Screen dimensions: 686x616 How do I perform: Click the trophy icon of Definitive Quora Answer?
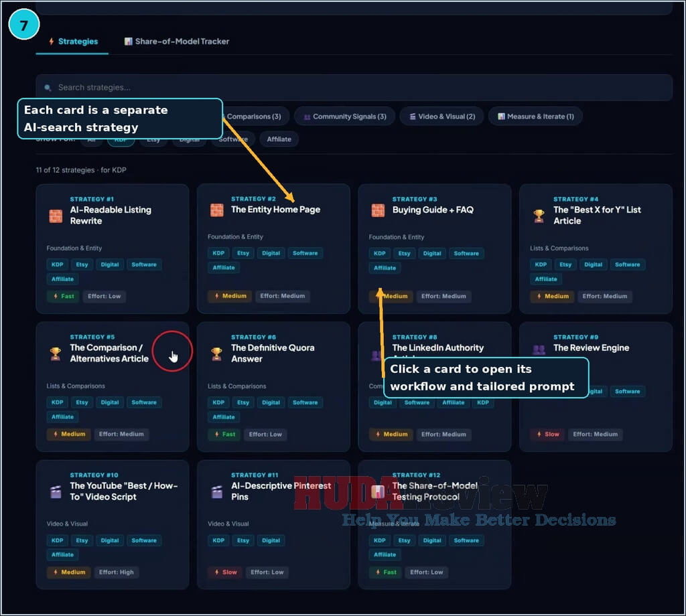pyautogui.click(x=216, y=354)
